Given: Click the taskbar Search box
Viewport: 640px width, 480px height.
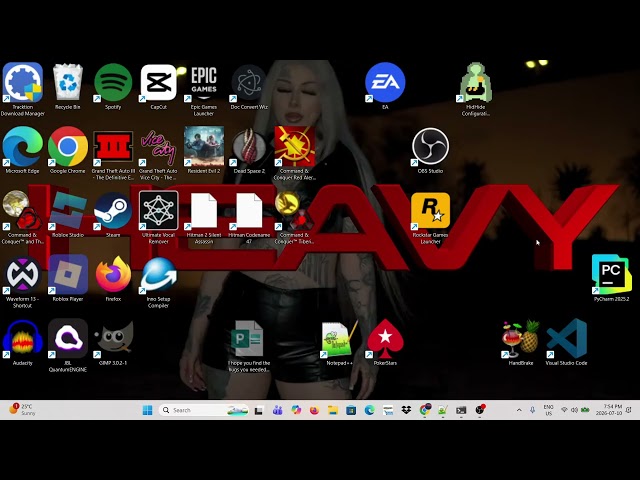Looking at the screenshot, I should pyautogui.click(x=203, y=410).
